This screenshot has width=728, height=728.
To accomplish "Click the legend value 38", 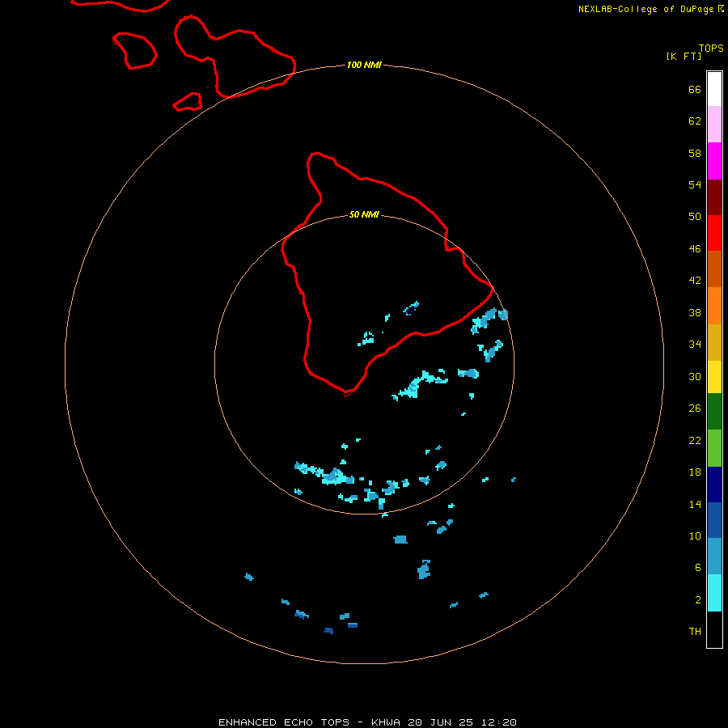I will click(x=695, y=312).
